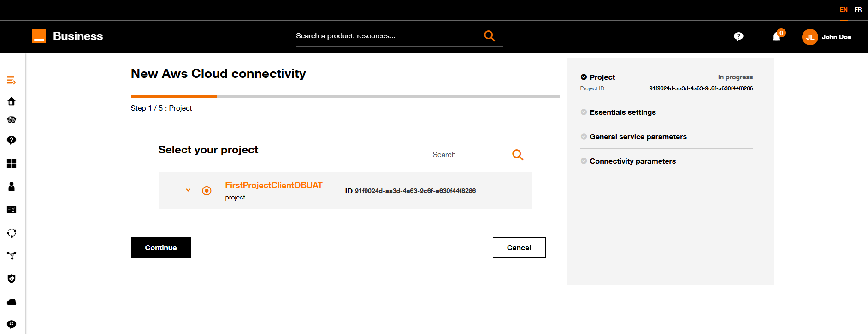The width and height of the screenshot is (868, 334).
Task: Click the Continue button
Action: point(161,247)
